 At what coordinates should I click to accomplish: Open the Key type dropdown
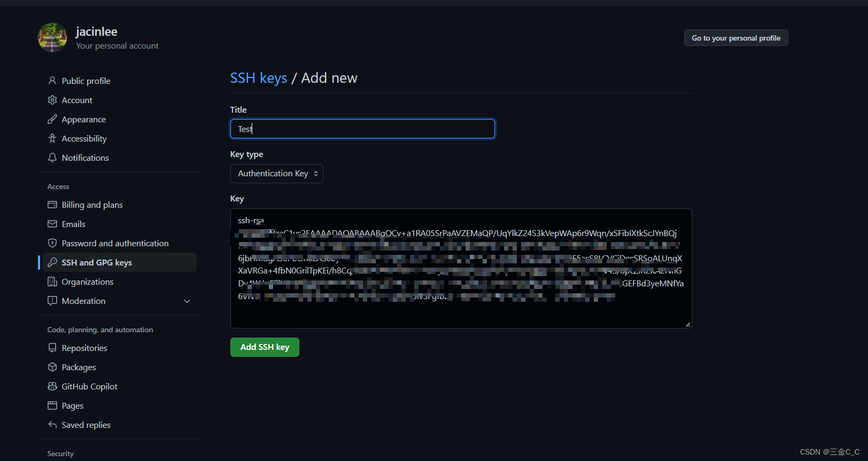[x=277, y=174]
